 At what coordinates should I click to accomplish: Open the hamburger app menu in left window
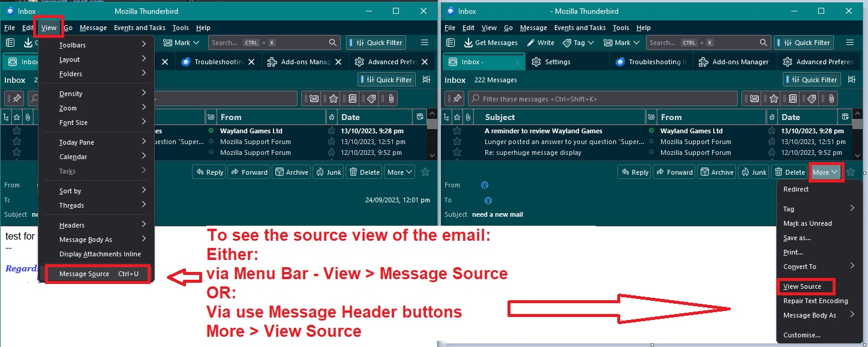click(425, 43)
